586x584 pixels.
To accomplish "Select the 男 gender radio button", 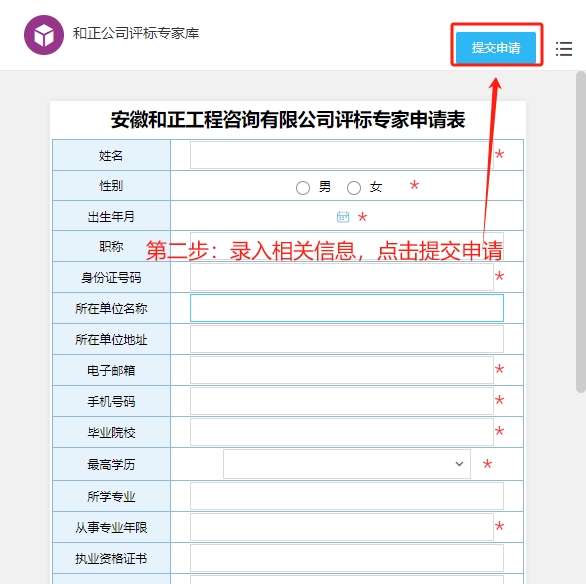I will 303,188.
